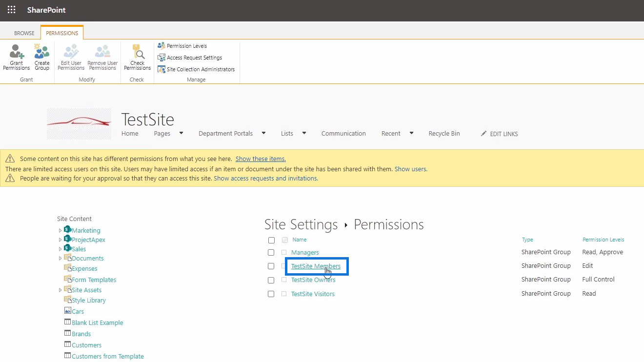Screen dimensions: 644x362
Task: Click "Show access requests and invitations." link
Action: tap(266, 178)
